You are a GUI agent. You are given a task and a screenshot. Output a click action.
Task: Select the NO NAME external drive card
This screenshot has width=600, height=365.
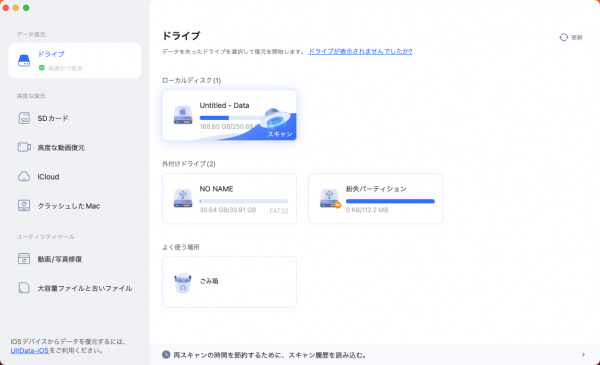(x=229, y=199)
